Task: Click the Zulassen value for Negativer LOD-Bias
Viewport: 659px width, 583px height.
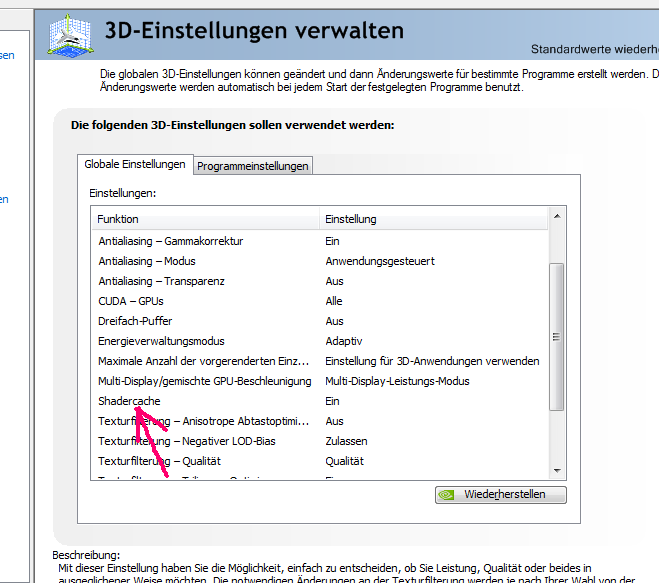Action: (346, 441)
